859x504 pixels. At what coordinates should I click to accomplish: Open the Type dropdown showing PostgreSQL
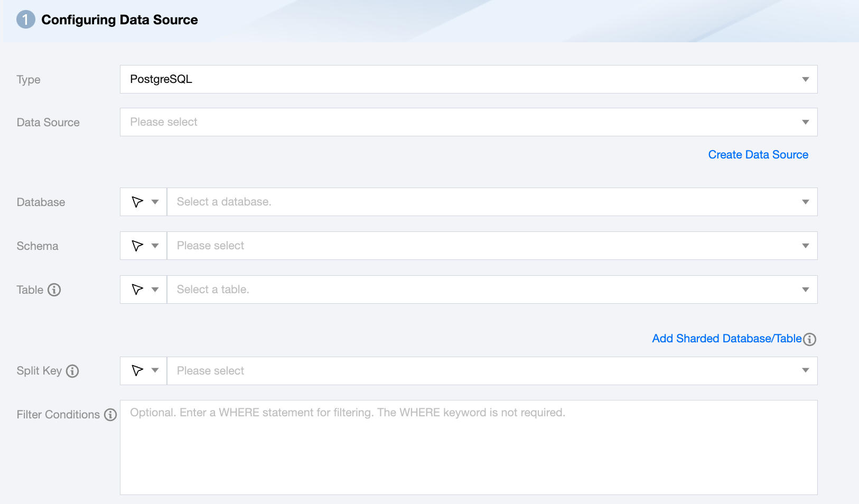pyautogui.click(x=469, y=79)
